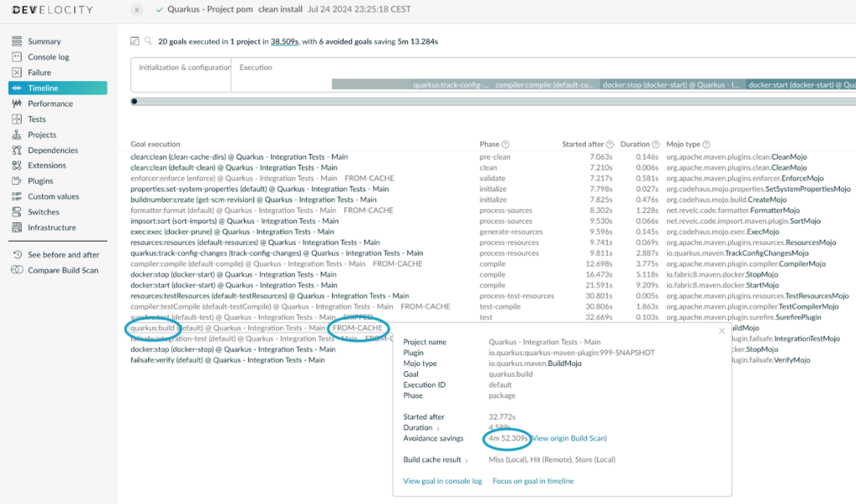This screenshot has width=856, height=504.
Task: Close the goal details popup
Action: (722, 331)
